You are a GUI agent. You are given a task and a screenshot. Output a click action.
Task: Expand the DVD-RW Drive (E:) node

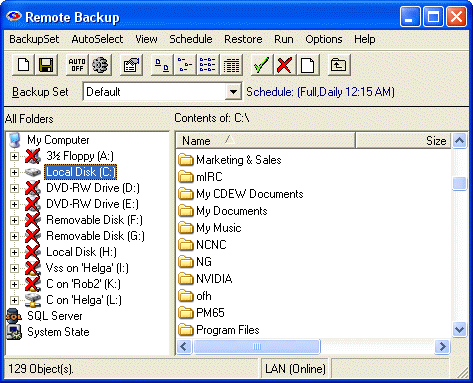click(x=14, y=204)
